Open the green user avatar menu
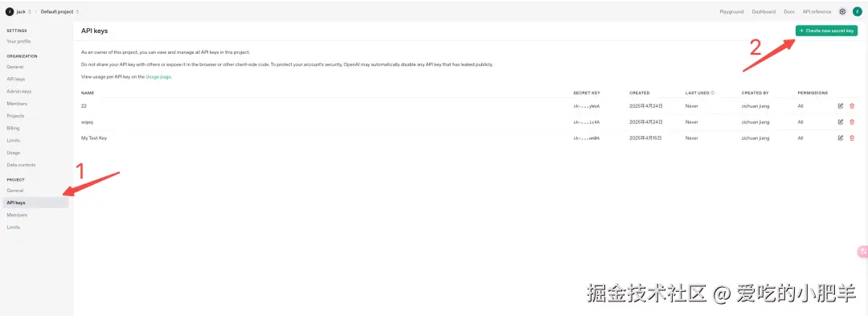Screen dimensions: 868x316 [857, 11]
